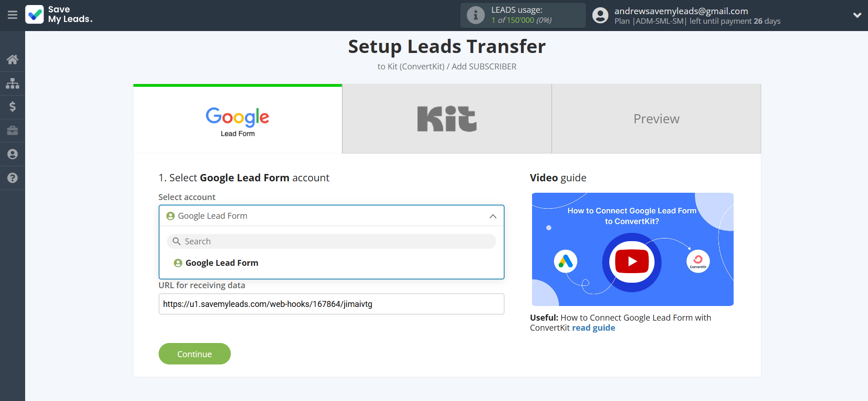Click the ConvertKit icon in video thumbnail
Screen dimensions: 868x401
point(698,261)
